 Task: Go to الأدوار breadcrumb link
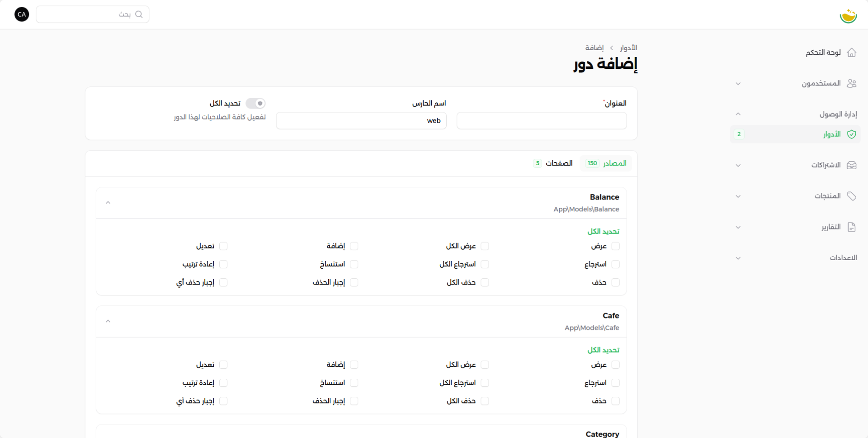click(x=629, y=48)
